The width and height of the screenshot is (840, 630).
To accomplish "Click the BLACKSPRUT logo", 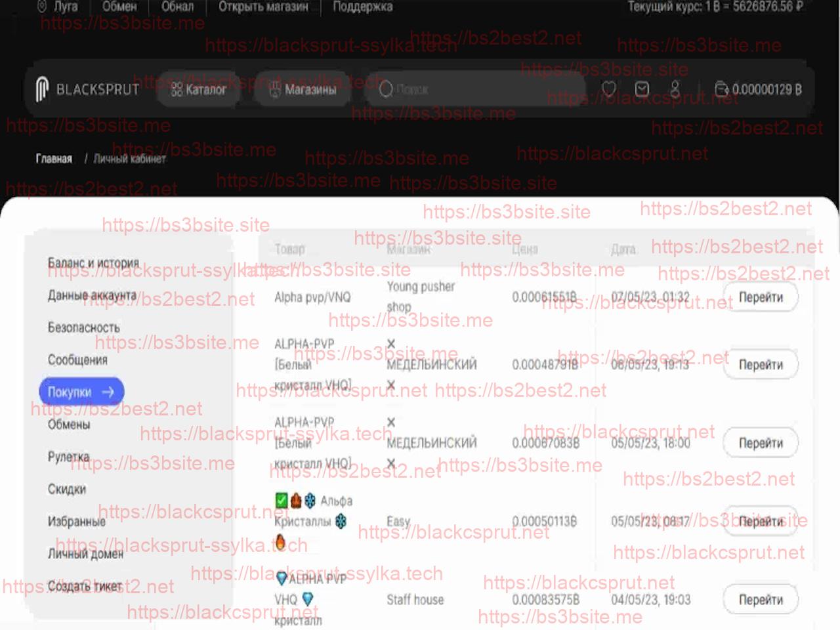I will pos(88,89).
